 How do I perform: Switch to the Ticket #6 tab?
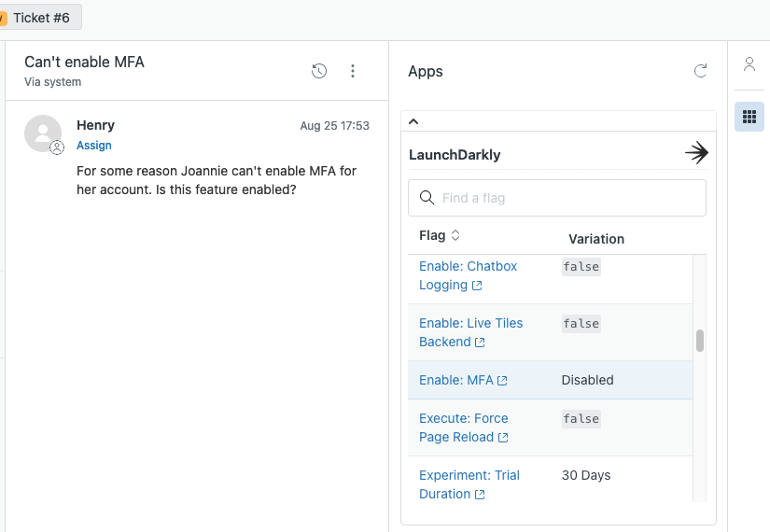[x=40, y=18]
